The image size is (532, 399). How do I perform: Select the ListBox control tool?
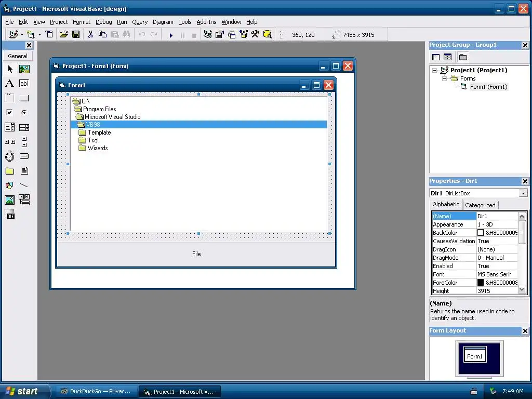pos(24,127)
